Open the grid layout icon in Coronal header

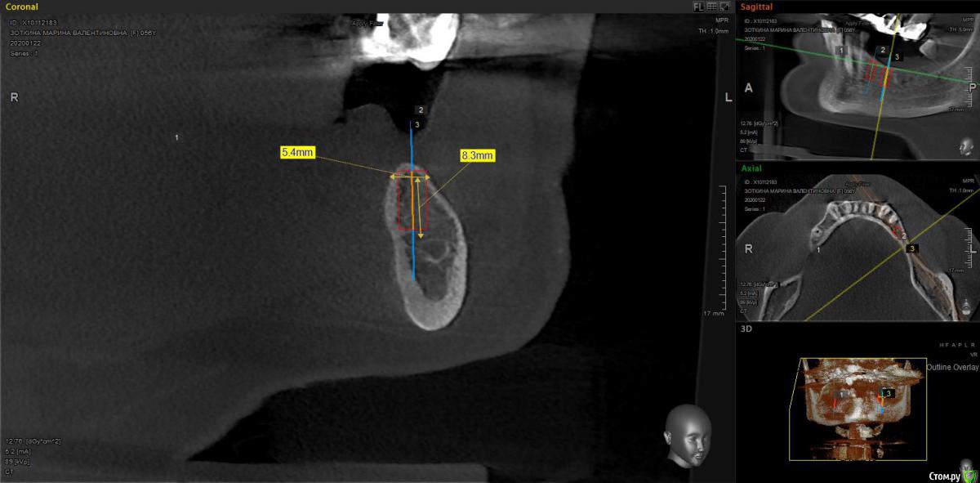pyautogui.click(x=711, y=7)
